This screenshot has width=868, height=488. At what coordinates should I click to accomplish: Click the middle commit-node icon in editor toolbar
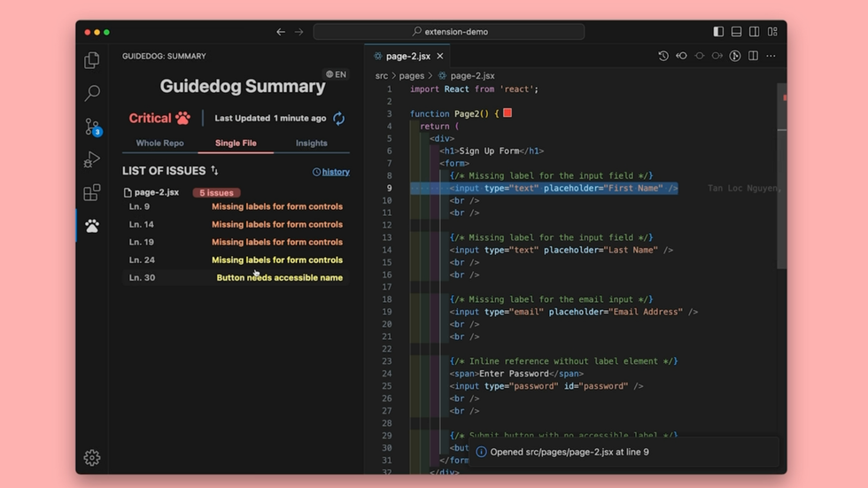(699, 56)
